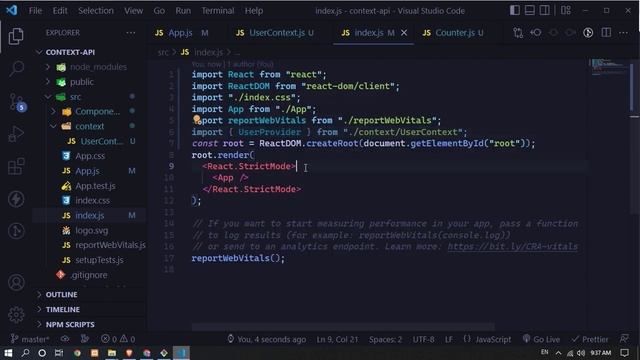Open Explorer views and more actions menu

[x=131, y=33]
